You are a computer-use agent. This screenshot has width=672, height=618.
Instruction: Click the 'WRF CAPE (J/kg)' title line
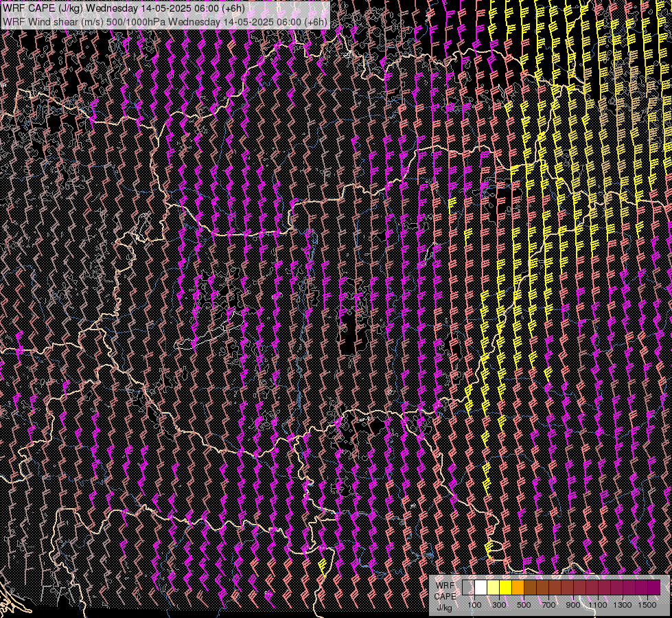[124, 8]
